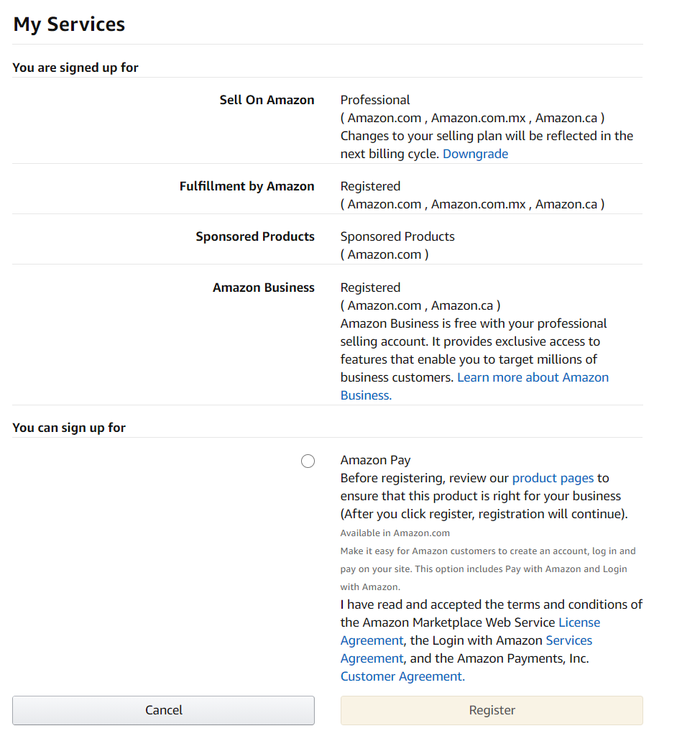Click the Downgrade selling plan link
Image resolution: width=700 pixels, height=736 pixels.
pos(475,154)
